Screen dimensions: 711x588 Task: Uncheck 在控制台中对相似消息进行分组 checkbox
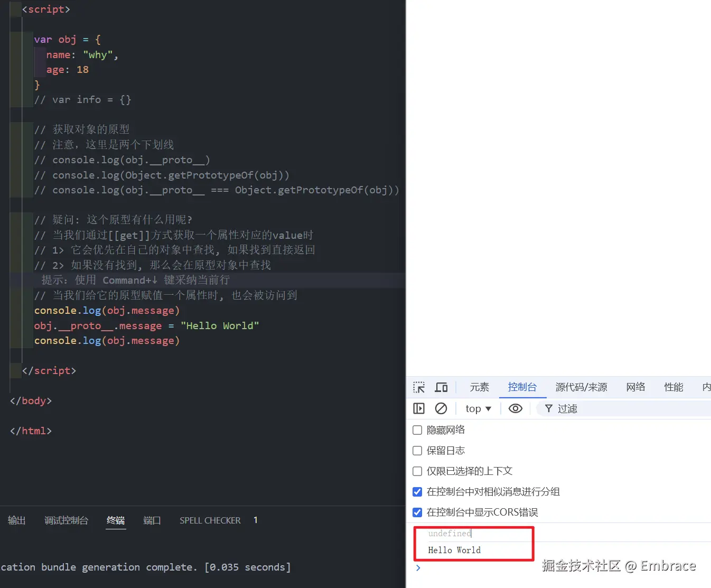(x=417, y=492)
